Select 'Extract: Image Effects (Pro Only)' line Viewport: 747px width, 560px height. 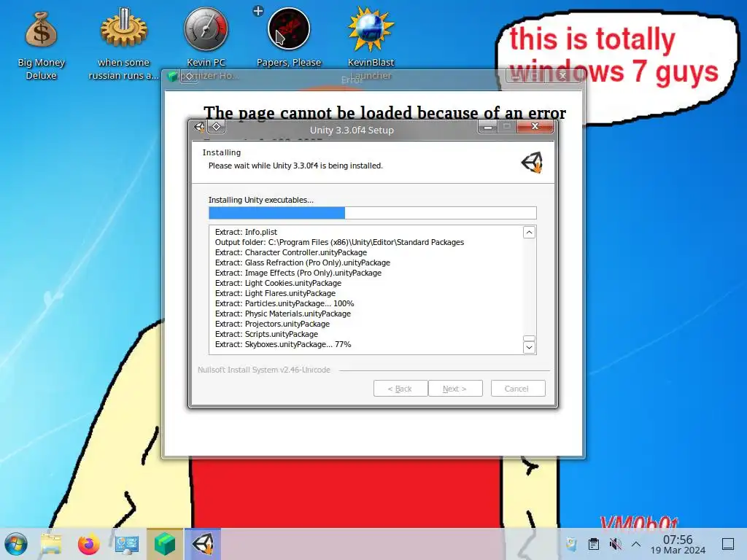coord(298,273)
